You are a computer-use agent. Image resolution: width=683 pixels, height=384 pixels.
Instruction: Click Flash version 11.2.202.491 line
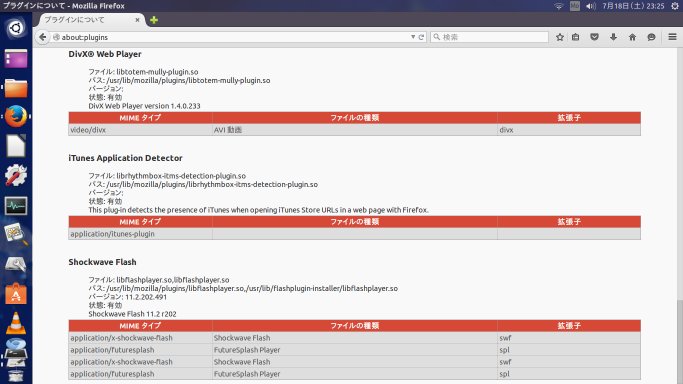[128, 297]
